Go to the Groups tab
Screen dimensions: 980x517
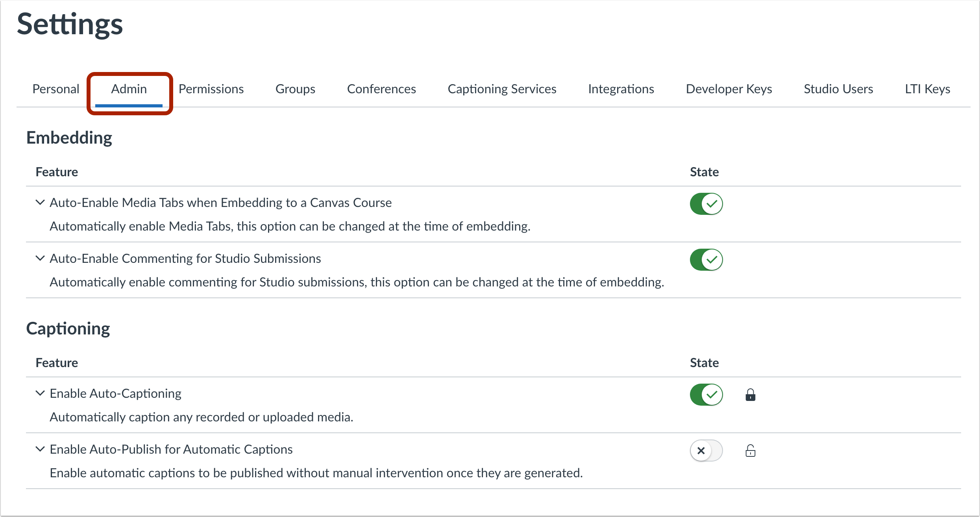[x=295, y=89]
